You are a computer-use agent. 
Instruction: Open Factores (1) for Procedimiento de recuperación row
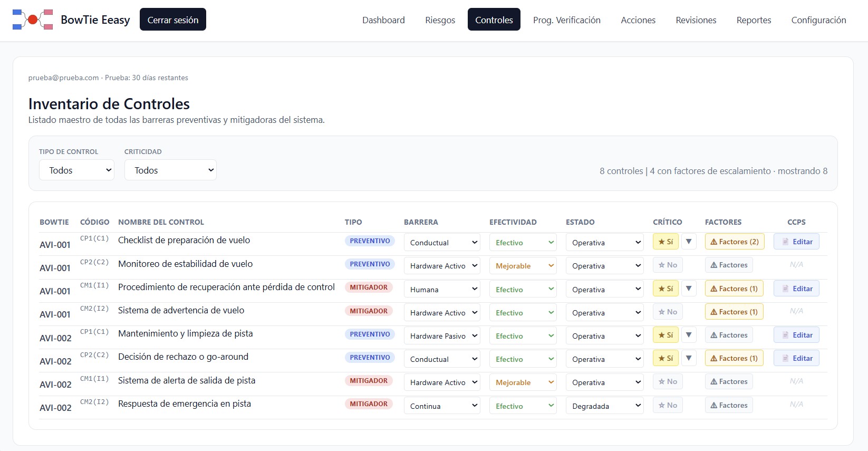[734, 289]
